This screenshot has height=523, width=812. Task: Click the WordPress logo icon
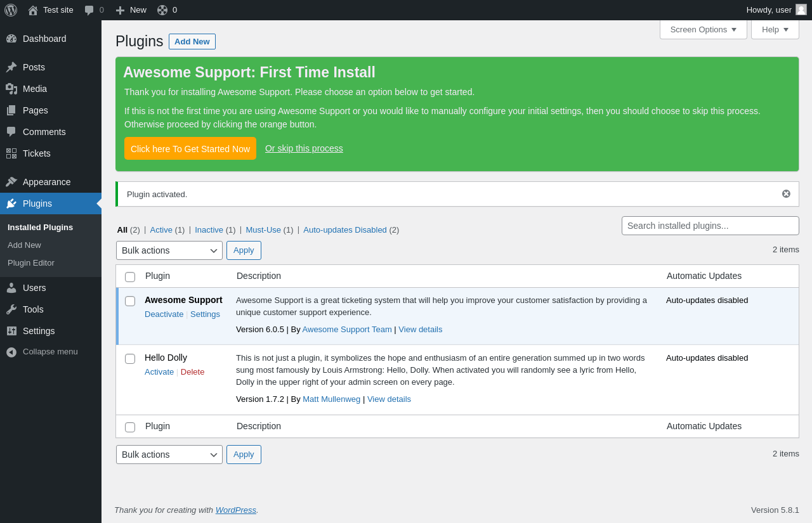(11, 10)
